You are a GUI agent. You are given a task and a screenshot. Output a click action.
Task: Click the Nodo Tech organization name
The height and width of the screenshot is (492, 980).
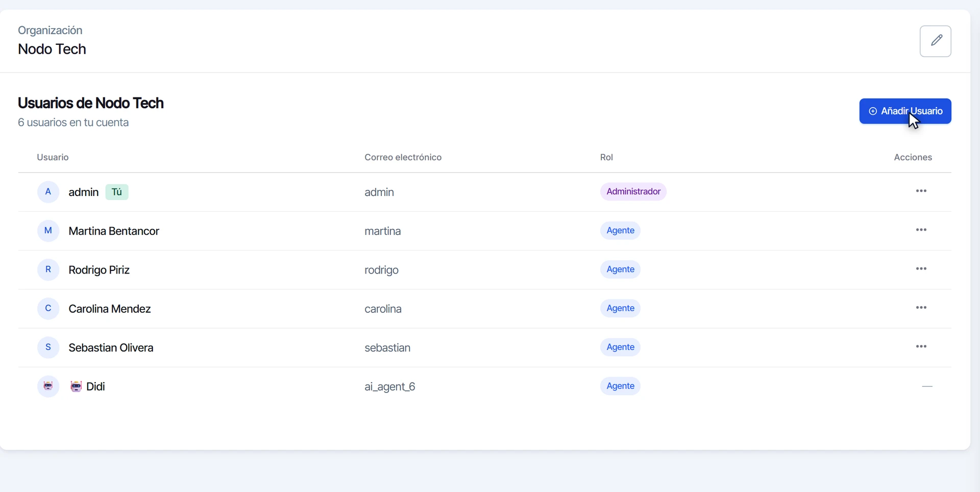point(52,49)
